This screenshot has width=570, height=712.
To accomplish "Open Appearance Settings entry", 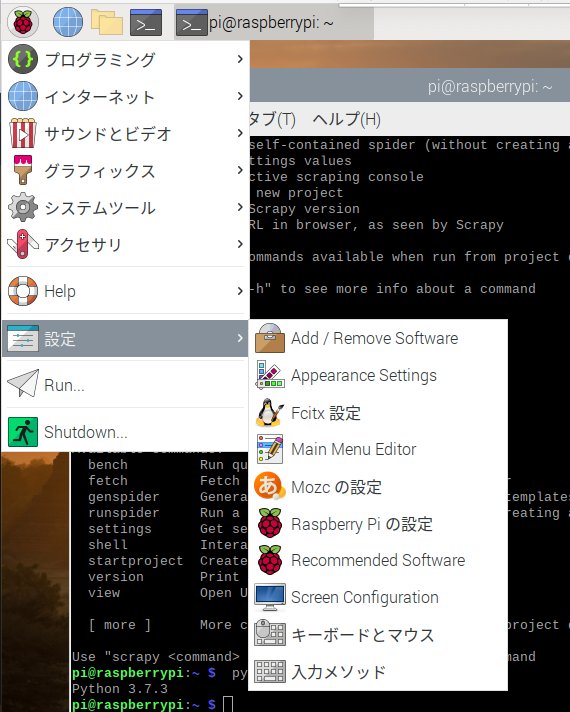I will click(378, 375).
